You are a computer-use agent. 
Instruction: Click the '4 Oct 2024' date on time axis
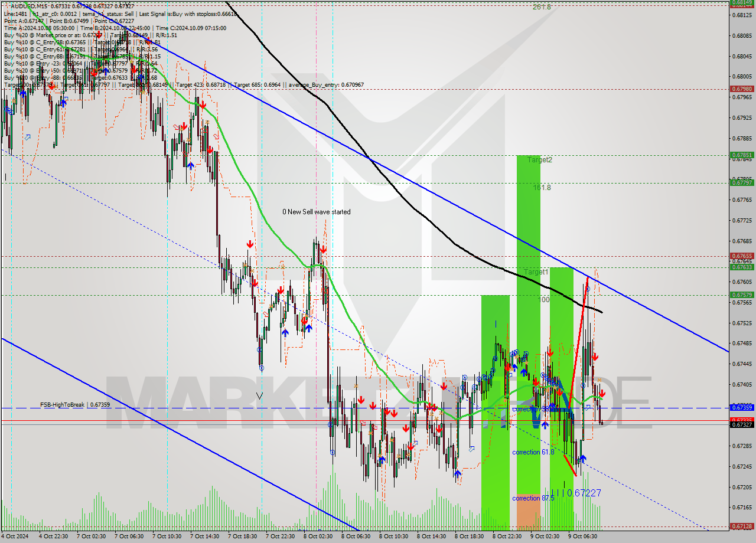(15, 537)
